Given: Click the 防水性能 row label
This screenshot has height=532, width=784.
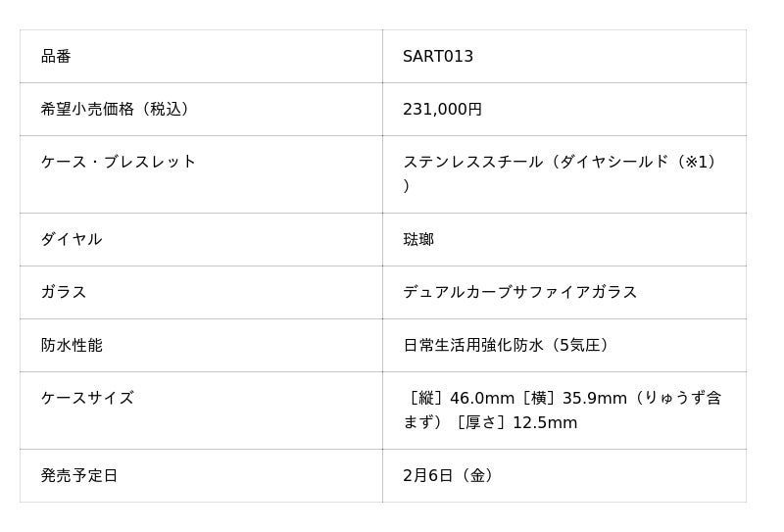Looking at the screenshot, I should coord(72,346).
